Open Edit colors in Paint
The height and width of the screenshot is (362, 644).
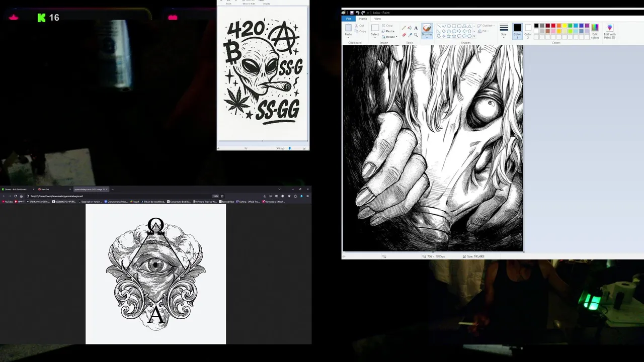(x=595, y=30)
